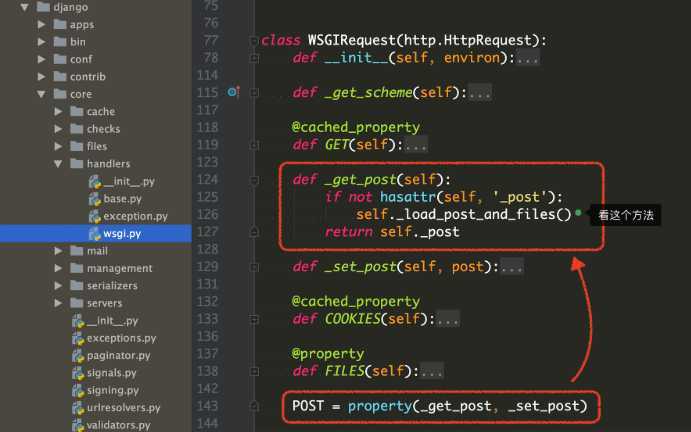Open validators.py in the project tree
691x432 pixels.
tap(118, 425)
